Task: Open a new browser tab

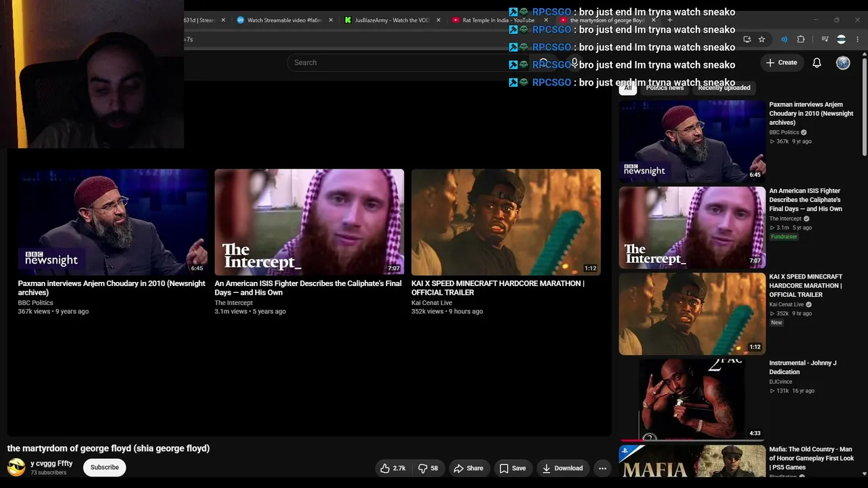Action: click(670, 20)
